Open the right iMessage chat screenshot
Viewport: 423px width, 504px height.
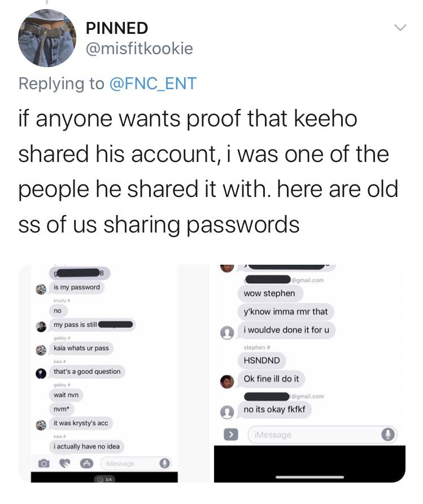pos(309,374)
